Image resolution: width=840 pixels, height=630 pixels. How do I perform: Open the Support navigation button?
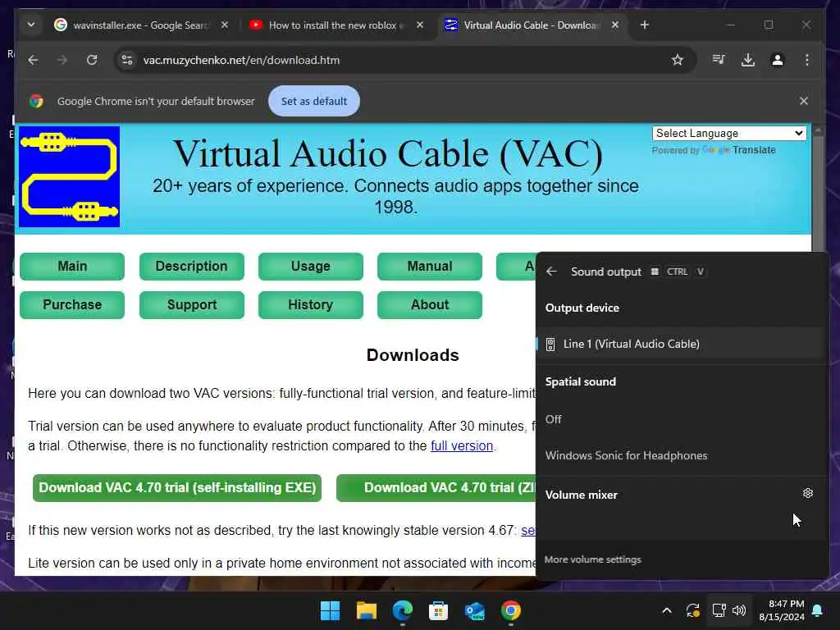click(191, 305)
